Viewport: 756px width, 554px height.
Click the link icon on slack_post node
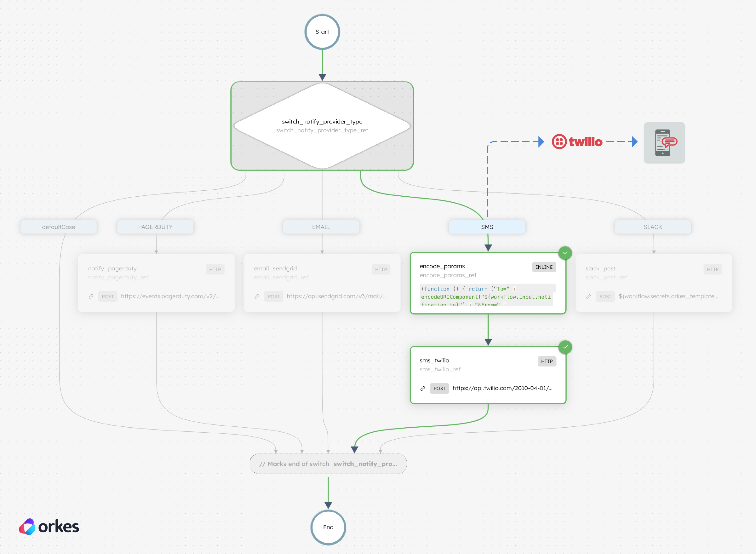pyautogui.click(x=588, y=297)
